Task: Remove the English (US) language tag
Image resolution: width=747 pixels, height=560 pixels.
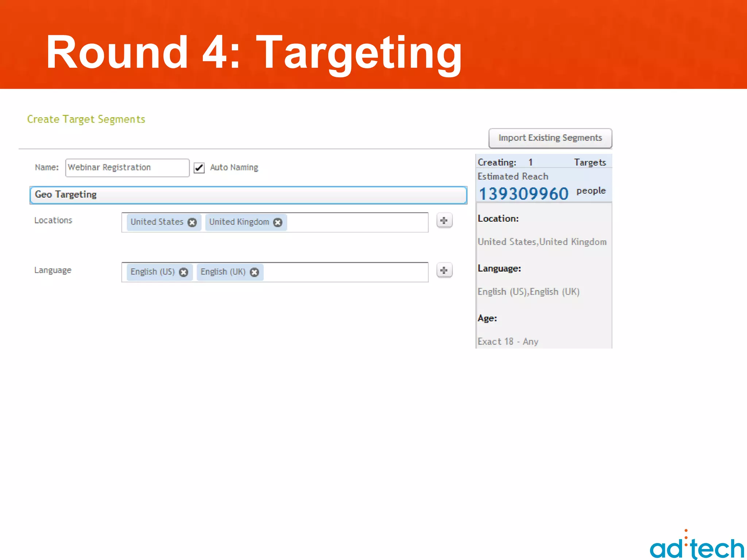Action: click(184, 272)
